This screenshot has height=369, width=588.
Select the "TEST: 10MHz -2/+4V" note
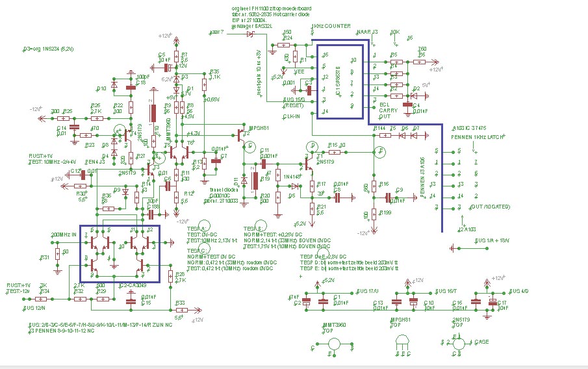pos(52,162)
